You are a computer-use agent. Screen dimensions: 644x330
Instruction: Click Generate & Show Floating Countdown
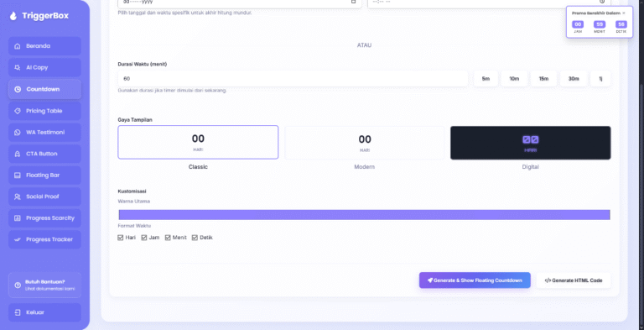pos(475,280)
